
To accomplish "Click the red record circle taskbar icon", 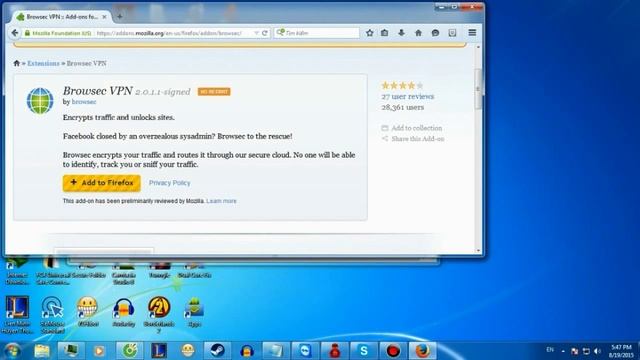I will [x=393, y=351].
